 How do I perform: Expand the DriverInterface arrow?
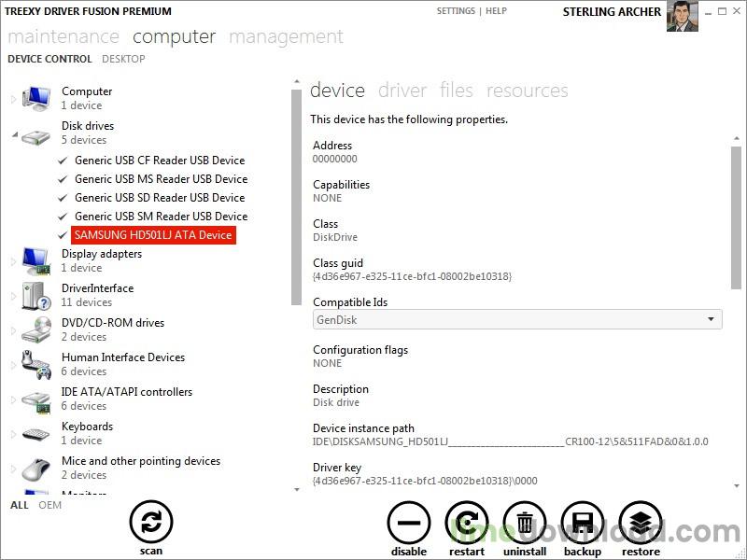click(13, 296)
